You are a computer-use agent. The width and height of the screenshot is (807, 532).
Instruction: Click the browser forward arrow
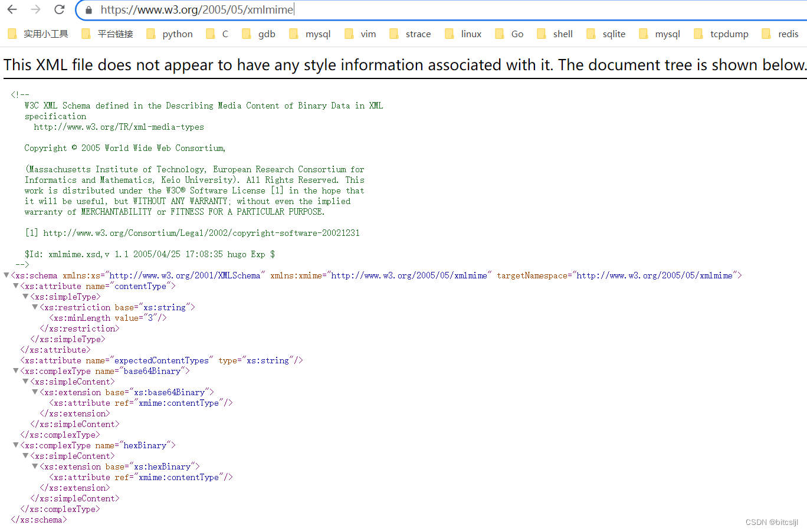(35, 9)
